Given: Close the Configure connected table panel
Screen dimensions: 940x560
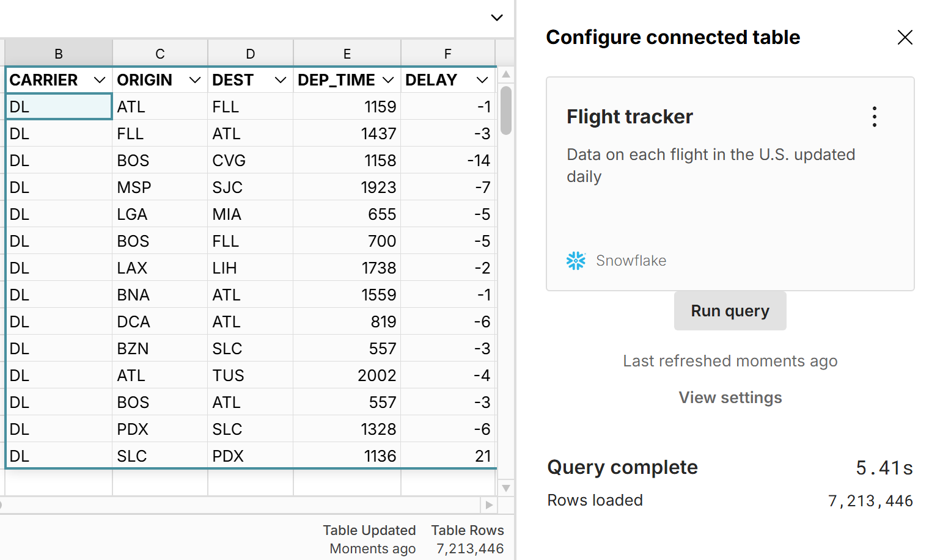Looking at the screenshot, I should tap(905, 37).
